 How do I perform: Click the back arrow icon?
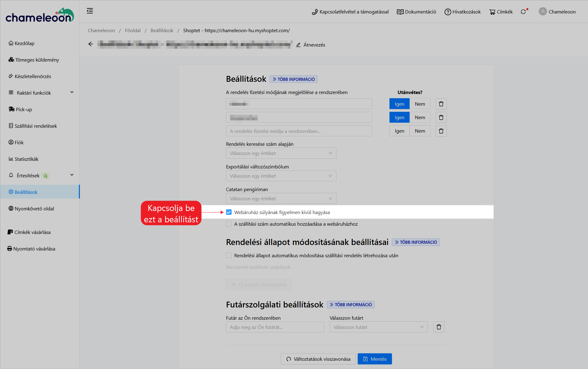pos(91,44)
